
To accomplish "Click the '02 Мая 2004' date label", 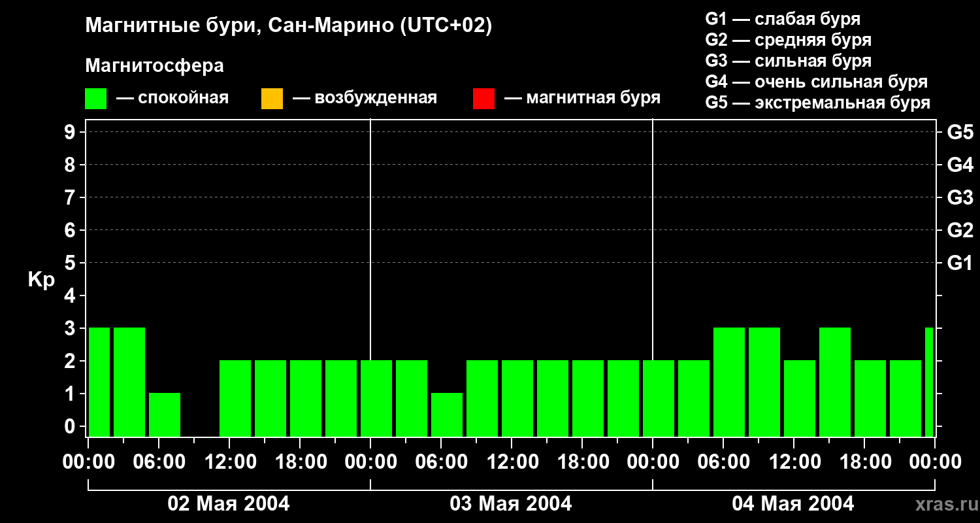I will [x=229, y=503].
